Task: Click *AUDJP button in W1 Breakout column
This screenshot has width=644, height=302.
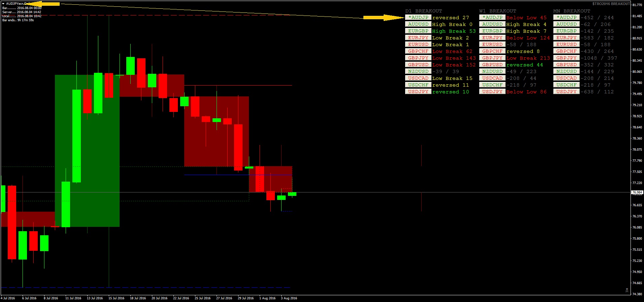Action: (x=492, y=18)
